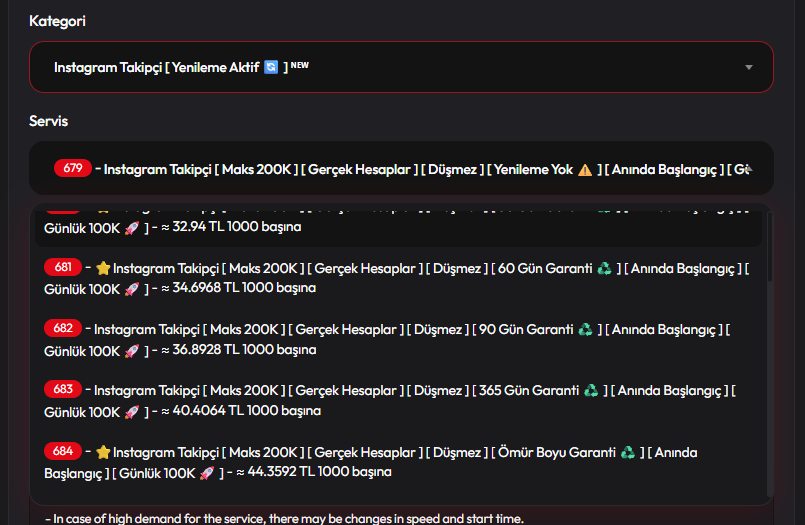Pick the 365 Gün Garanti service at 40.4064 TL
Viewport: 805px width, 525px height.
coord(400,400)
